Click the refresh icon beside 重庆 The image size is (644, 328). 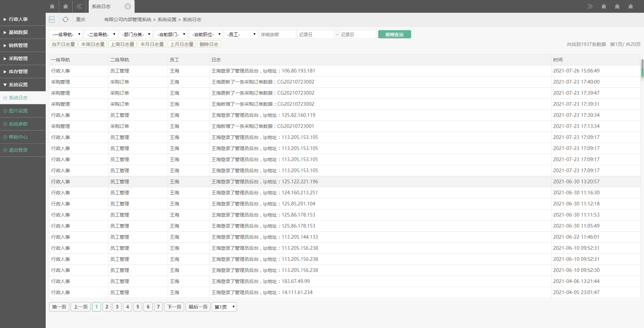(x=65, y=20)
